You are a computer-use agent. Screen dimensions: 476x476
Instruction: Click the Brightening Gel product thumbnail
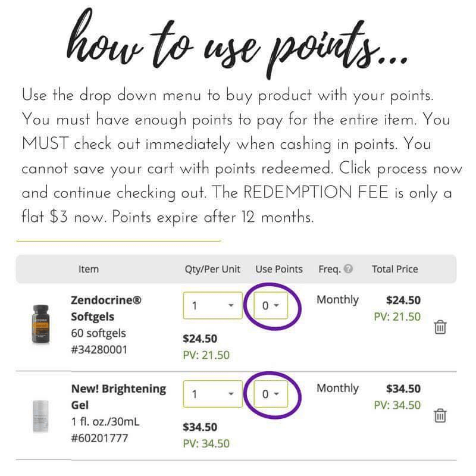[40, 416]
